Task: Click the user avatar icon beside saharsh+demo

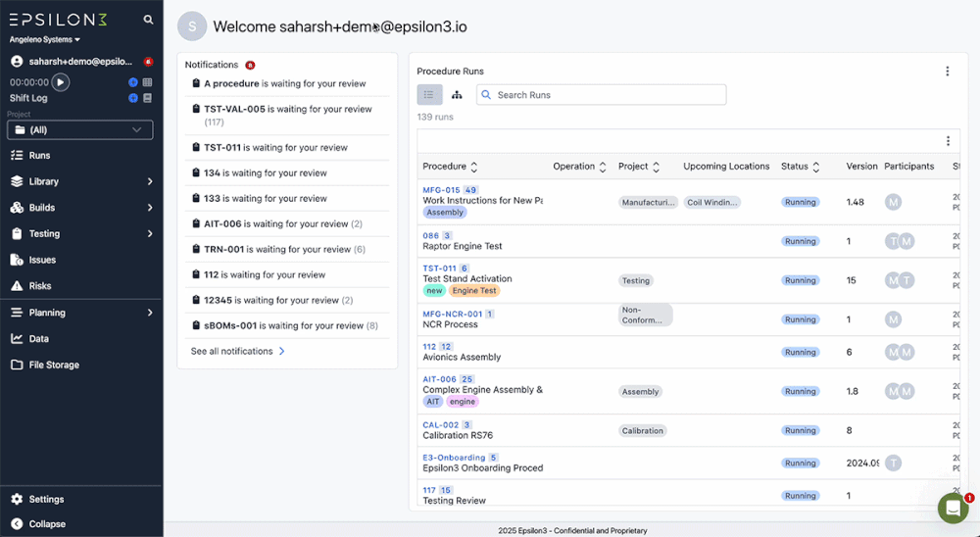Action: (x=17, y=62)
